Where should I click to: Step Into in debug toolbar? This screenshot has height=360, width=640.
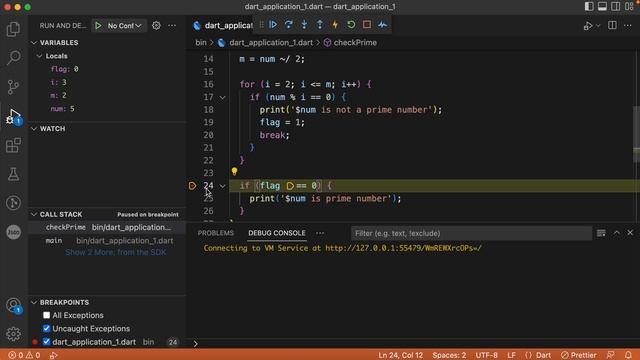pos(304,24)
